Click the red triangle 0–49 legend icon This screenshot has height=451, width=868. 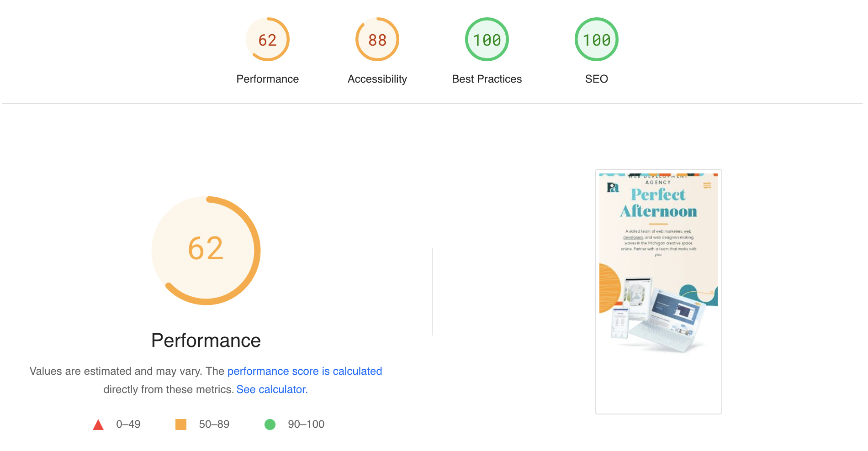pos(98,425)
